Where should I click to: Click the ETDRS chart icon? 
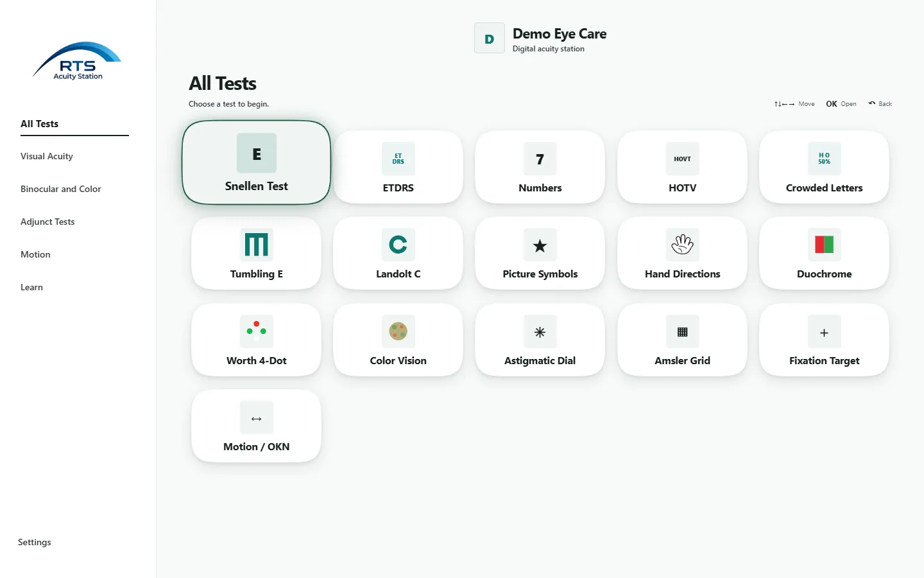[x=398, y=159]
